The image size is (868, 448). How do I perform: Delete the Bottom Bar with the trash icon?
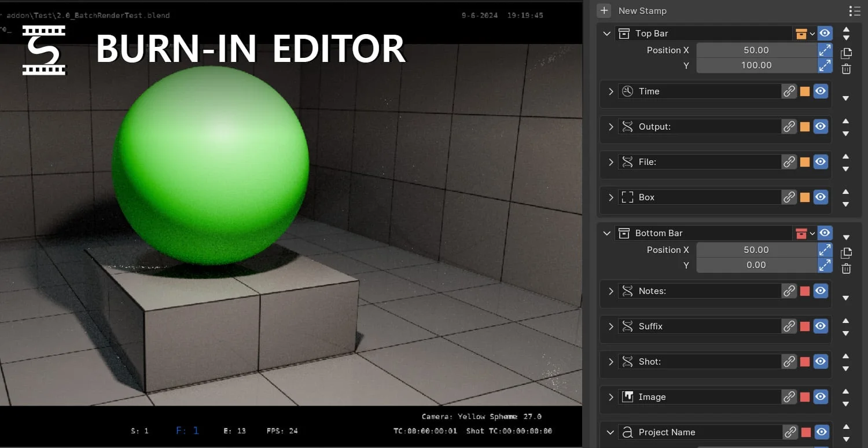click(x=846, y=269)
